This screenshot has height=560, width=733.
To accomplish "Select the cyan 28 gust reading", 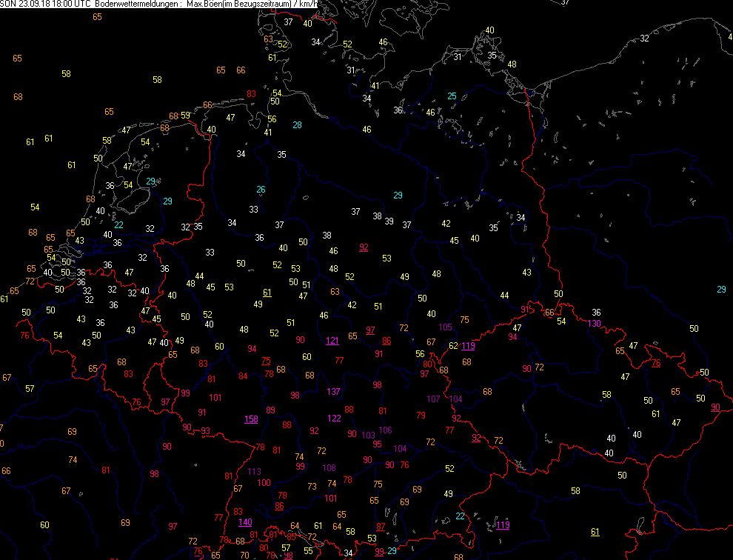I will [297, 124].
